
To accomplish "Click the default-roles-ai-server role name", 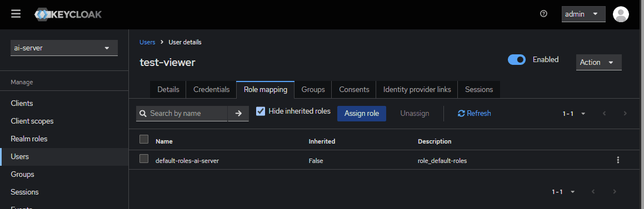I will coord(187,161).
